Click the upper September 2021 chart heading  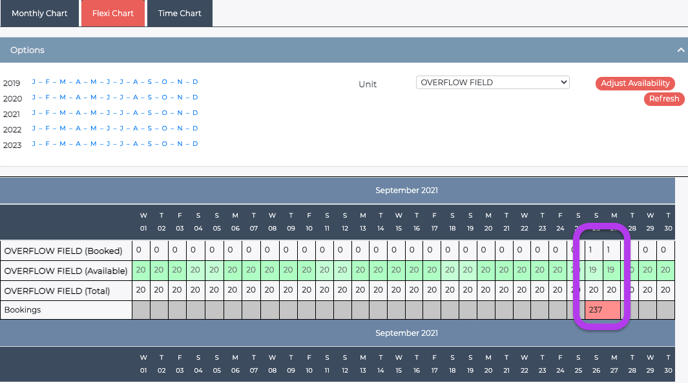click(x=406, y=190)
